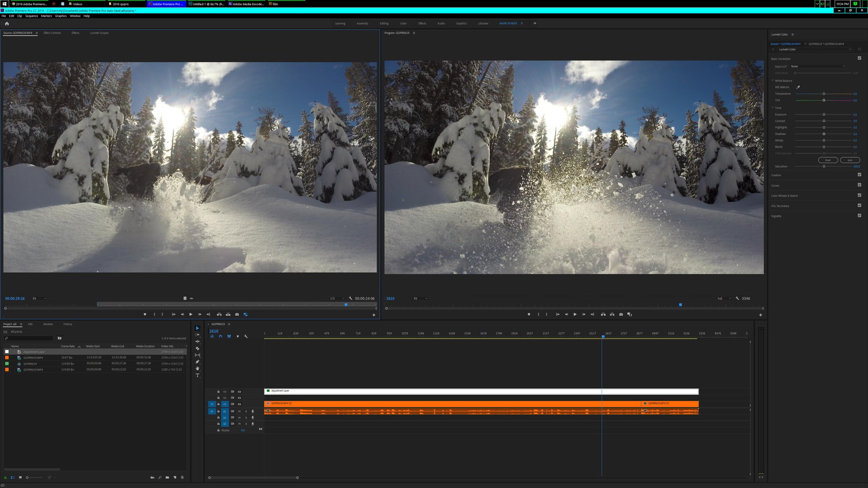Select the Selection tool in timeline toolbar

point(197,328)
